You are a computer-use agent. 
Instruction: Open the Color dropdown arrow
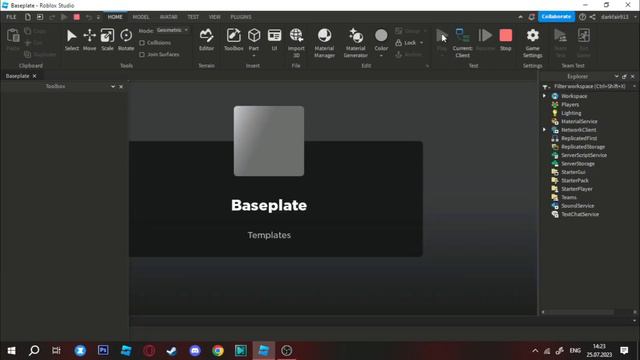coord(381,56)
